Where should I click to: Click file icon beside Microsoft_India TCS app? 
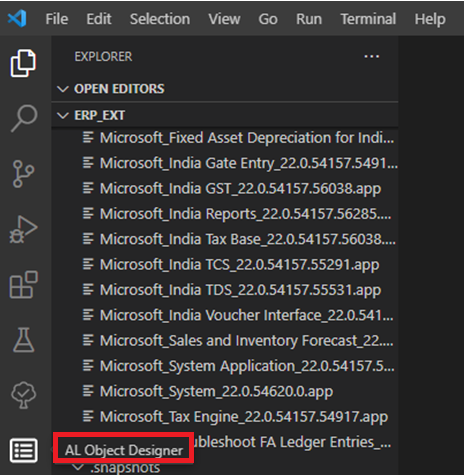click(x=88, y=264)
